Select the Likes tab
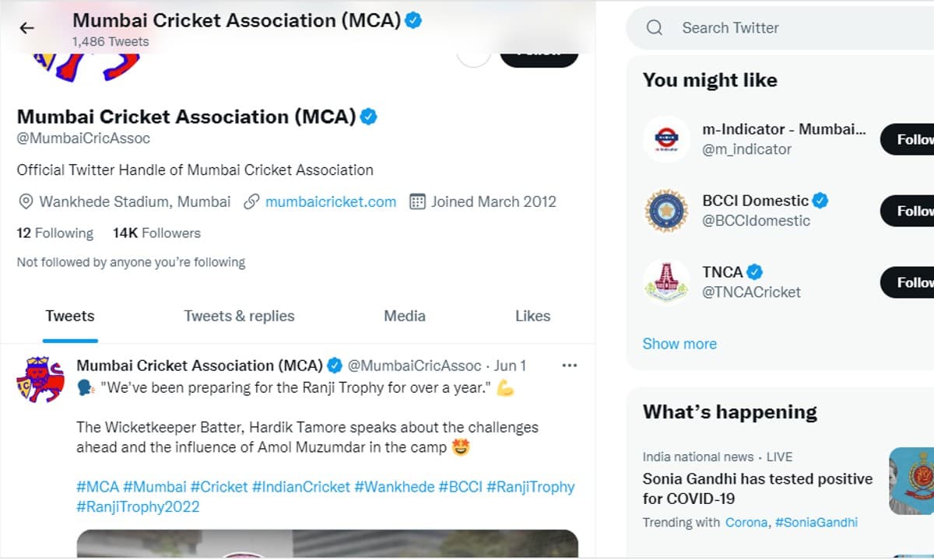 532,316
